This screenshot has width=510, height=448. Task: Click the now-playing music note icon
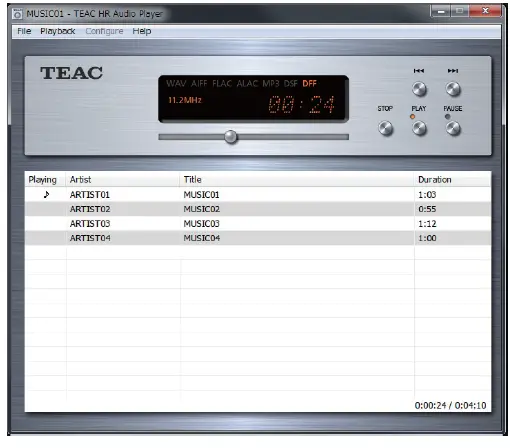click(x=46, y=194)
